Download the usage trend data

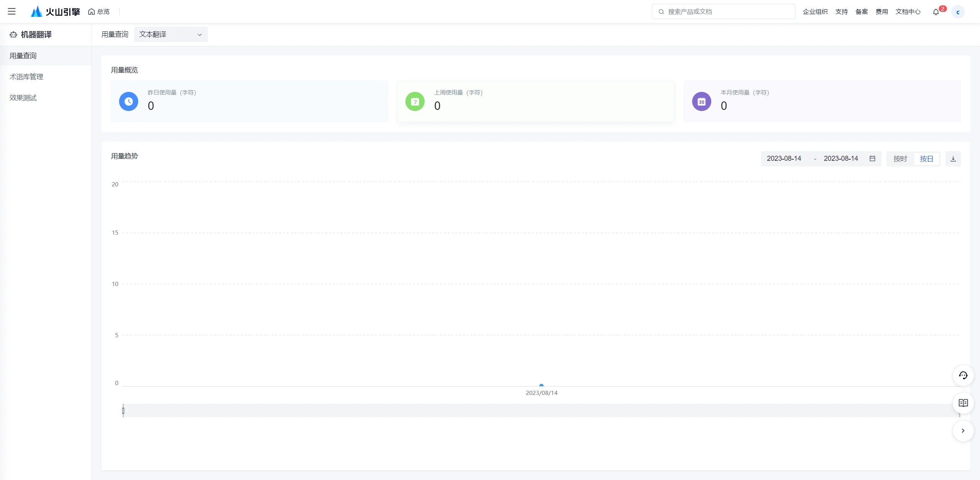click(x=953, y=159)
